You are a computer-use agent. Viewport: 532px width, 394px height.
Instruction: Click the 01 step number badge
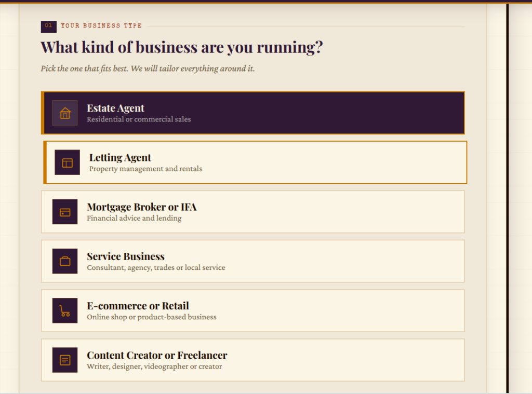(x=48, y=26)
